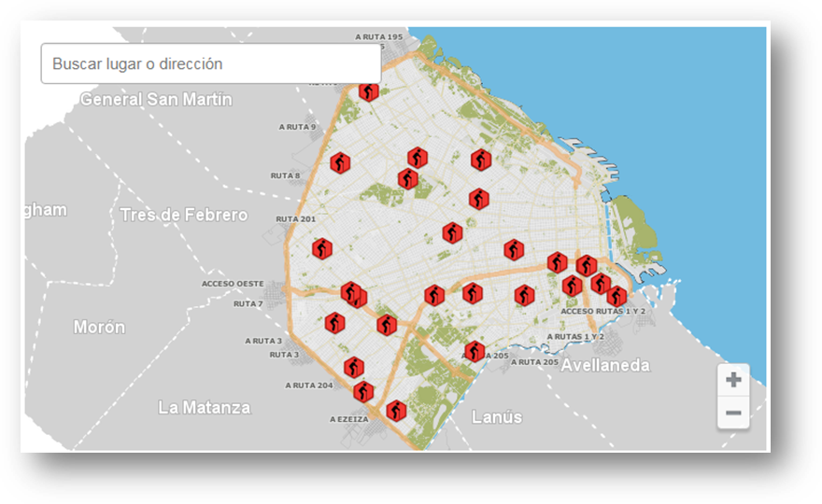
Task: Click the Avellaneda label on the map
Action: [604, 365]
